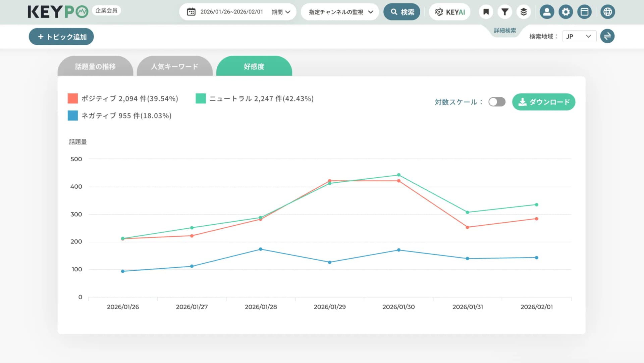Open the 指定チャンネルの監視 dropdown
This screenshot has height=363, width=644.
[340, 12]
